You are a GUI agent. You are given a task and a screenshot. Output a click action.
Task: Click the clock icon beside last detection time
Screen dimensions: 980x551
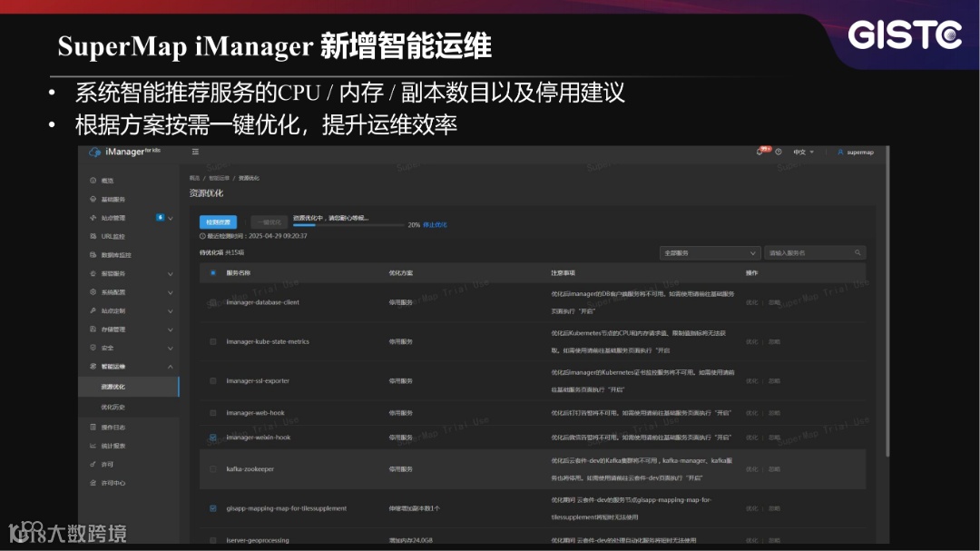202,236
